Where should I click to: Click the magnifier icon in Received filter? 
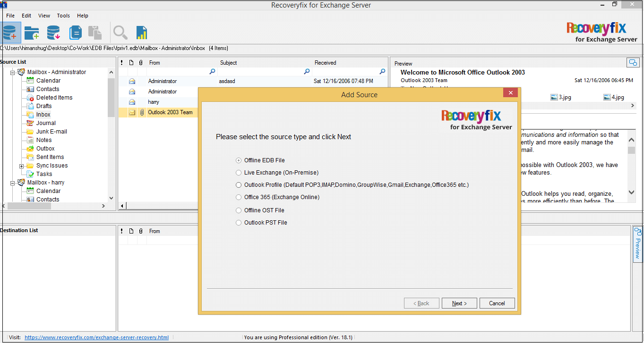(x=383, y=72)
